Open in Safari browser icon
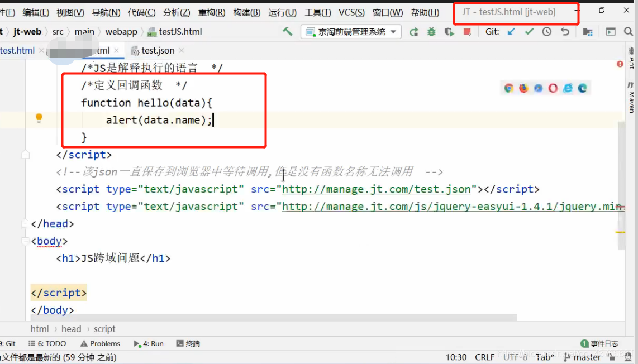This screenshot has height=364, width=638. [538, 88]
